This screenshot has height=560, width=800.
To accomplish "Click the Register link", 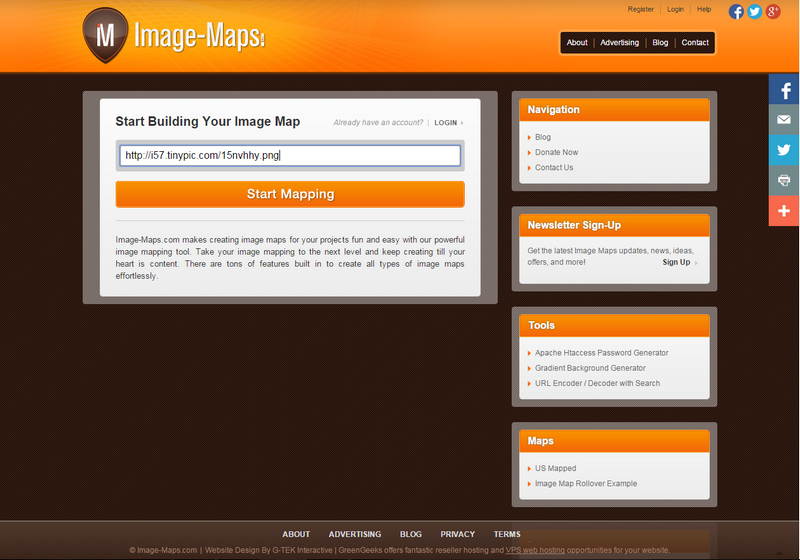I will pos(640,9).
